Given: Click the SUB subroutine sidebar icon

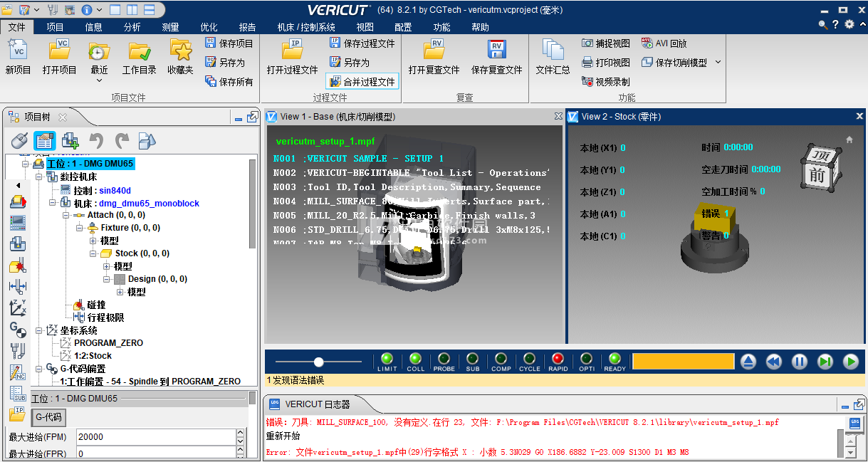Looking at the screenshot, I should point(18,393).
